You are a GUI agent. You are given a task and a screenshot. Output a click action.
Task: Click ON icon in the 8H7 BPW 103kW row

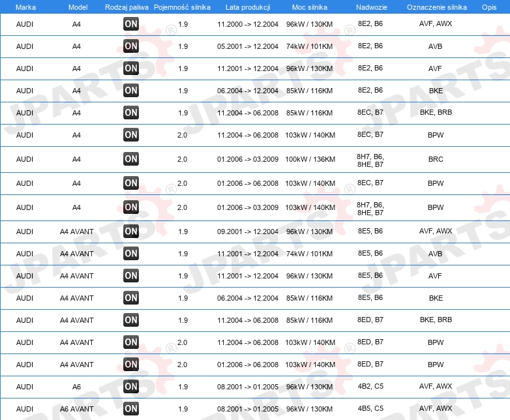click(x=131, y=207)
